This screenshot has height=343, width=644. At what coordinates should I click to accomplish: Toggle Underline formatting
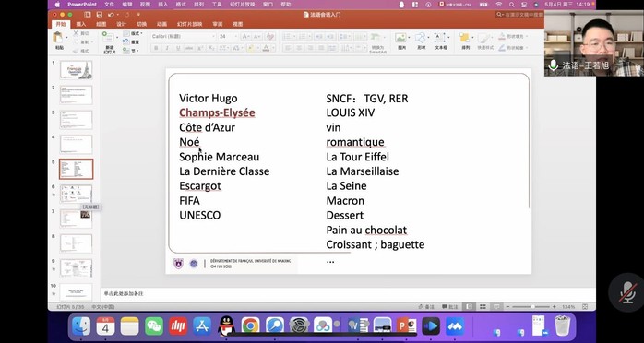click(178, 48)
